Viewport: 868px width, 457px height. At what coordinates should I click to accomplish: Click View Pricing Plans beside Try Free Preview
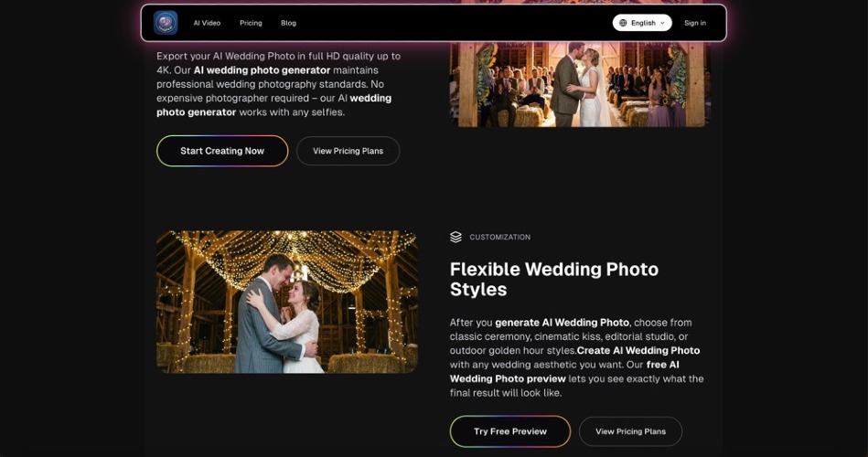point(630,431)
